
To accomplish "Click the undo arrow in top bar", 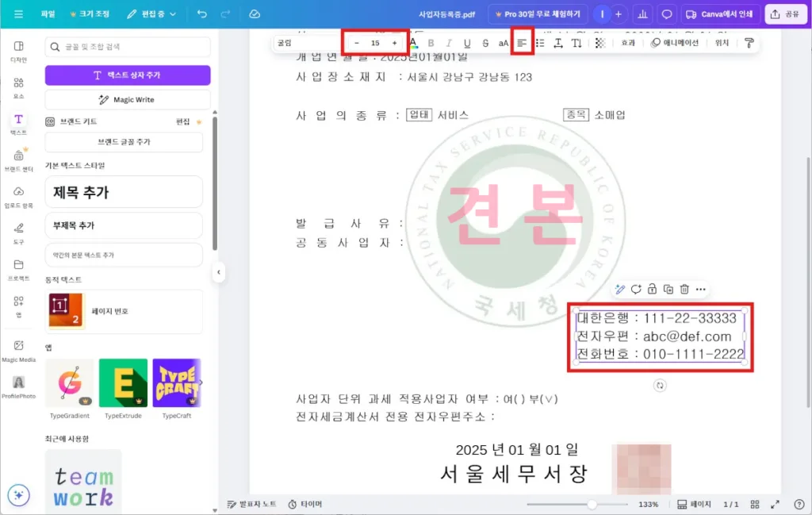I will click(x=202, y=14).
